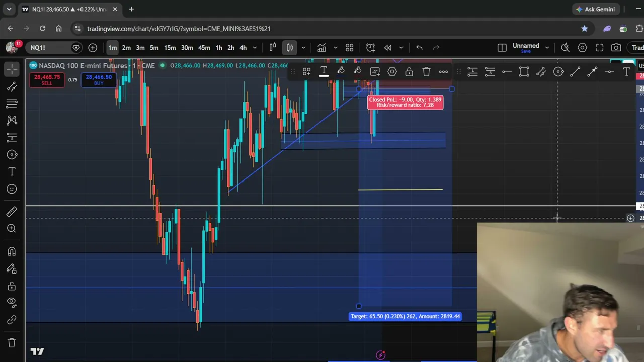Delete the selected drawing
Screen dimensions: 644x362
coord(426,72)
